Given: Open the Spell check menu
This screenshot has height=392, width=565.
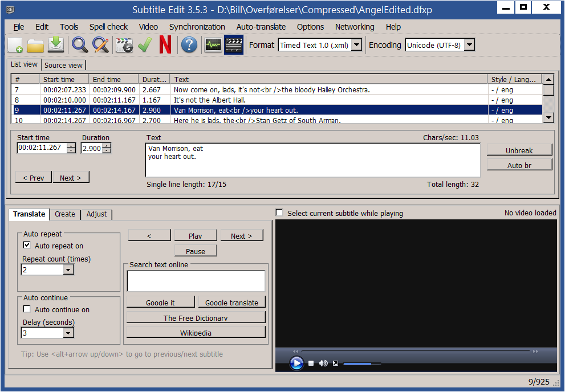Looking at the screenshot, I should (x=108, y=27).
